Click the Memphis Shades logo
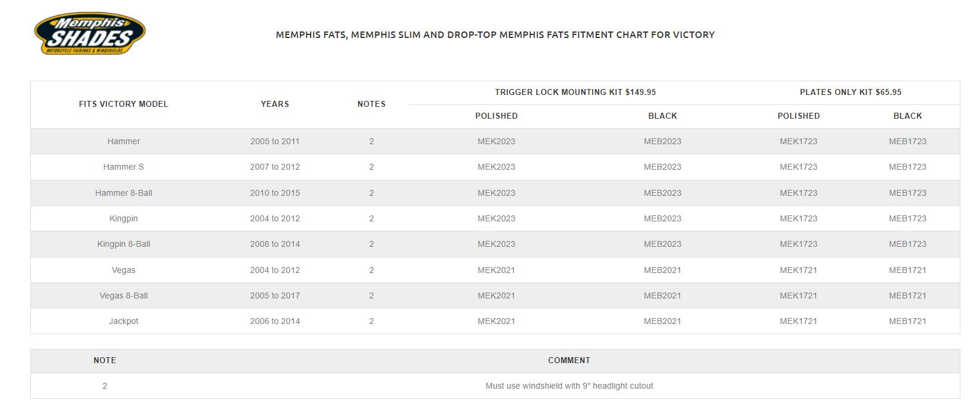This screenshot has width=980, height=413. [x=90, y=34]
